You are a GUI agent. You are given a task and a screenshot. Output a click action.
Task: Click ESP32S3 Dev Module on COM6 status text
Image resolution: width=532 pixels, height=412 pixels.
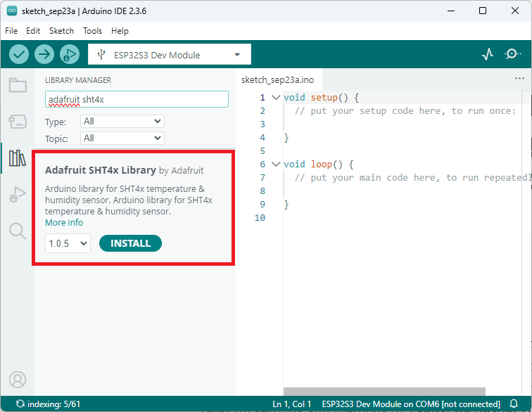click(411, 404)
